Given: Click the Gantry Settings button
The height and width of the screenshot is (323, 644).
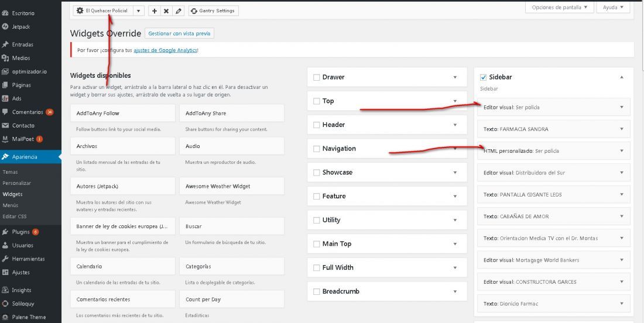Looking at the screenshot, I should (214, 11).
